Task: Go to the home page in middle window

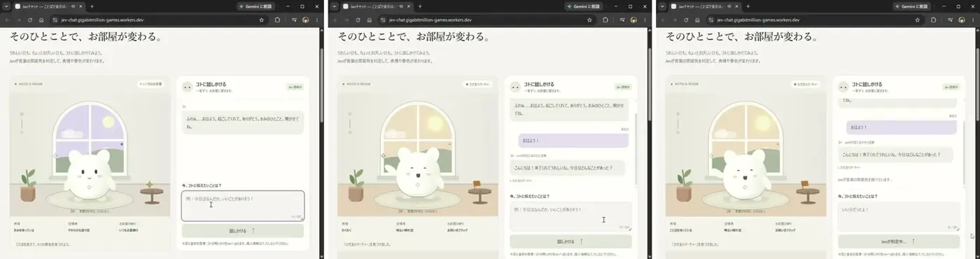Action: click(x=370, y=20)
